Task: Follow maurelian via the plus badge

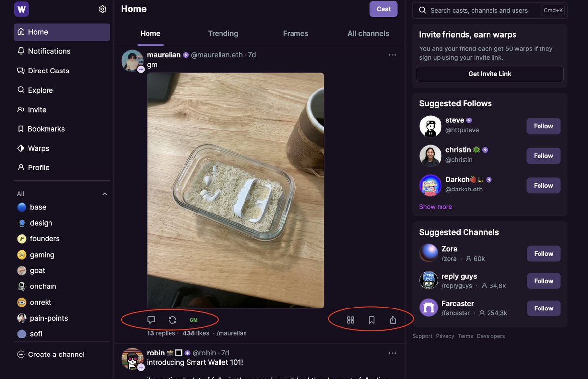Action: tap(141, 70)
